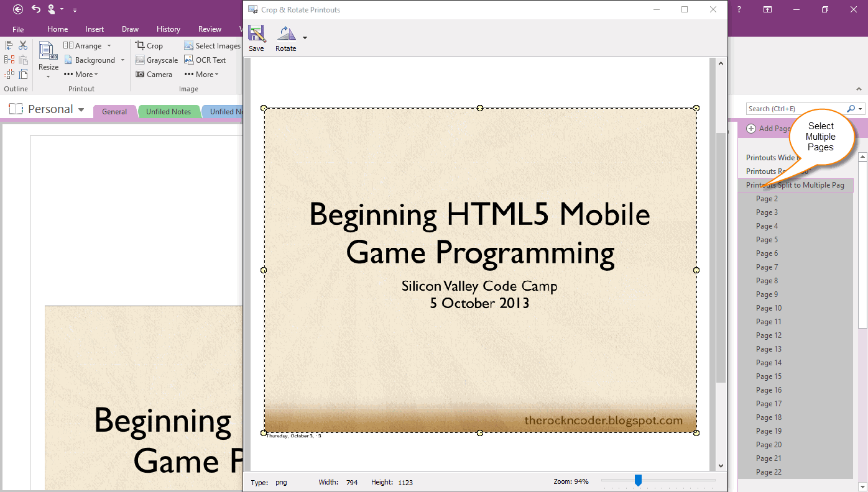Click the Resize printout icon
The width and height of the screenshot is (868, 492).
click(48, 52)
